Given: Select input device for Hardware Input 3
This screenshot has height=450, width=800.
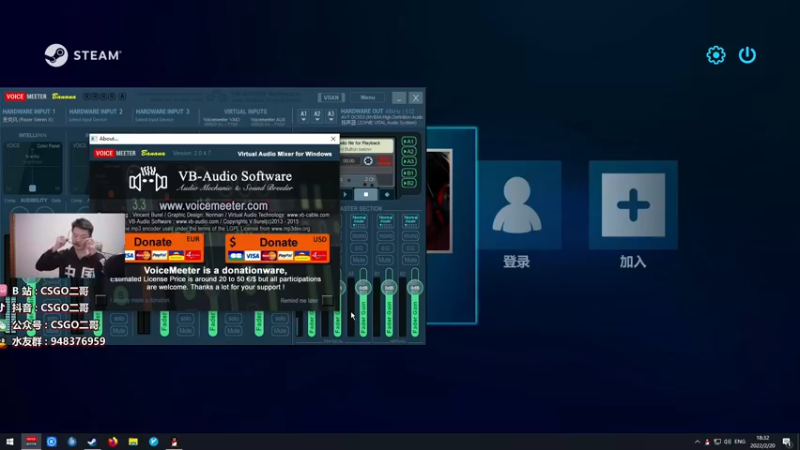Looking at the screenshot, I should tap(155, 120).
